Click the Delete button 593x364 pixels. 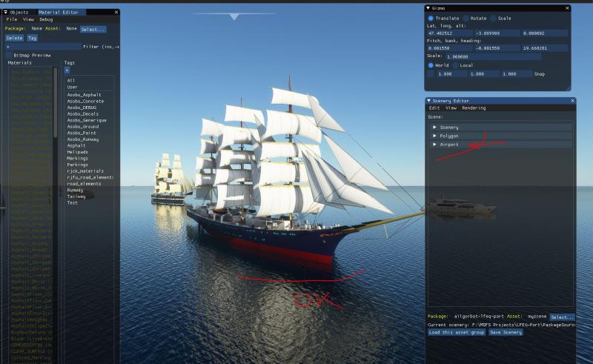(14, 38)
